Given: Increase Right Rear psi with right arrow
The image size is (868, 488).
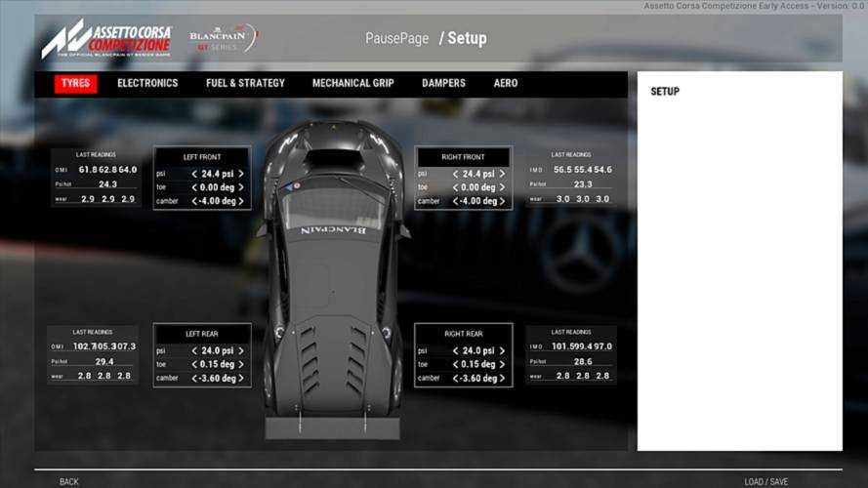Looking at the screenshot, I should [502, 350].
